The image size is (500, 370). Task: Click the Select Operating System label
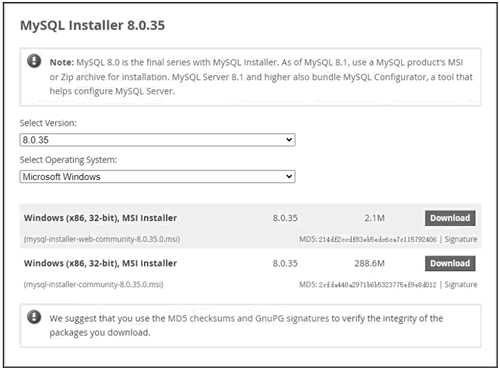tap(68, 160)
